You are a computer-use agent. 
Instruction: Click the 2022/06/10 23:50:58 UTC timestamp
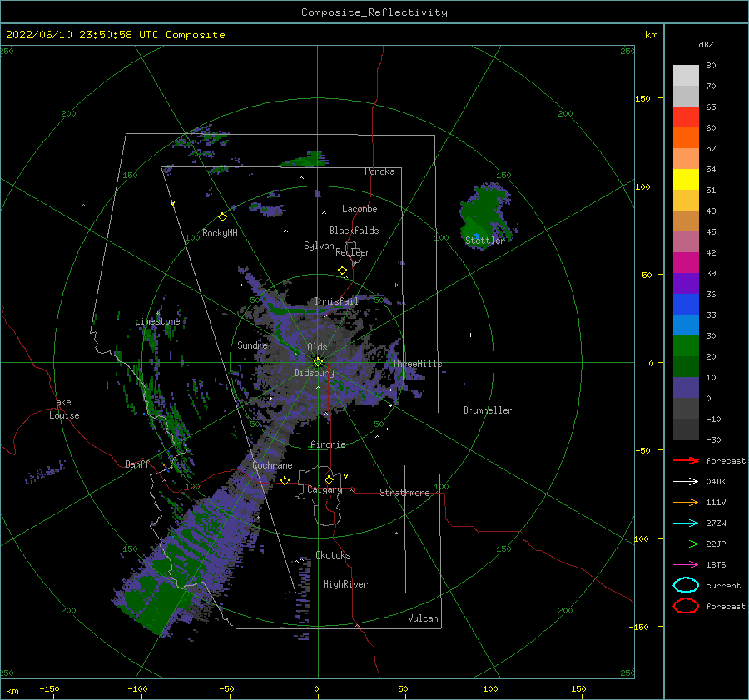tap(72, 34)
